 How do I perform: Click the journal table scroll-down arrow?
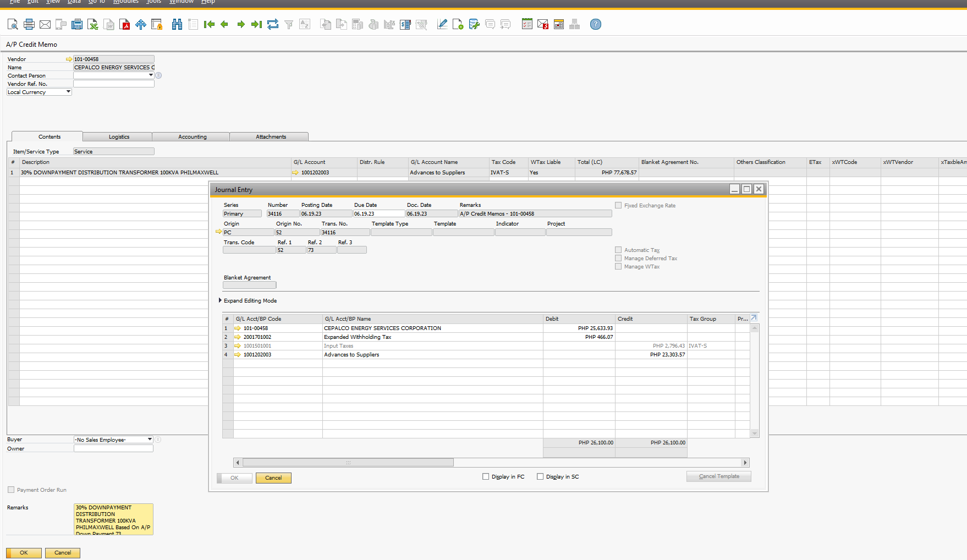tap(755, 433)
